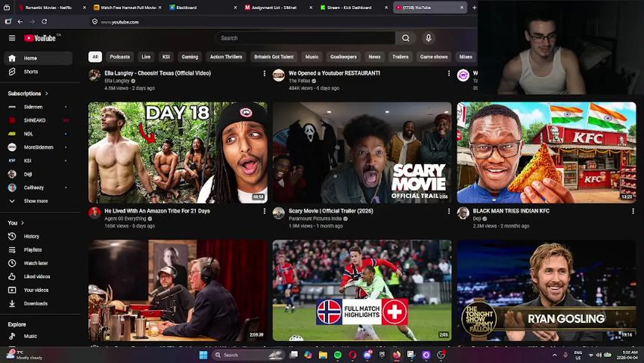Click the youtube.com address bar
Image resolution: width=644 pixels, height=363 pixels.
click(282, 22)
